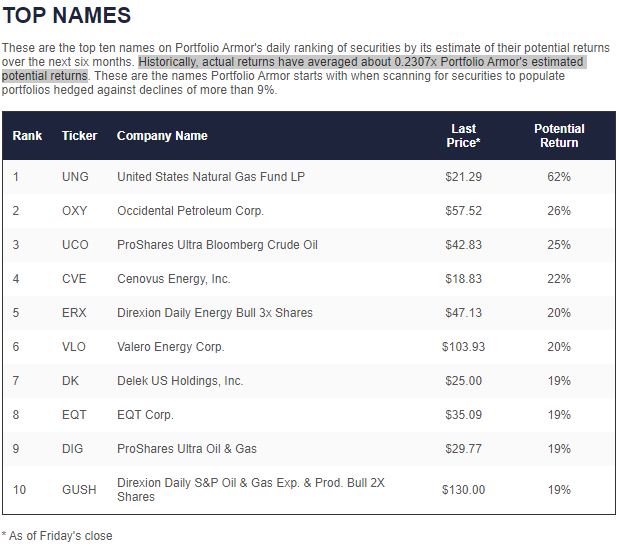The width and height of the screenshot is (619, 546).
Task: Click the TOP NAMES heading
Action: (66, 16)
